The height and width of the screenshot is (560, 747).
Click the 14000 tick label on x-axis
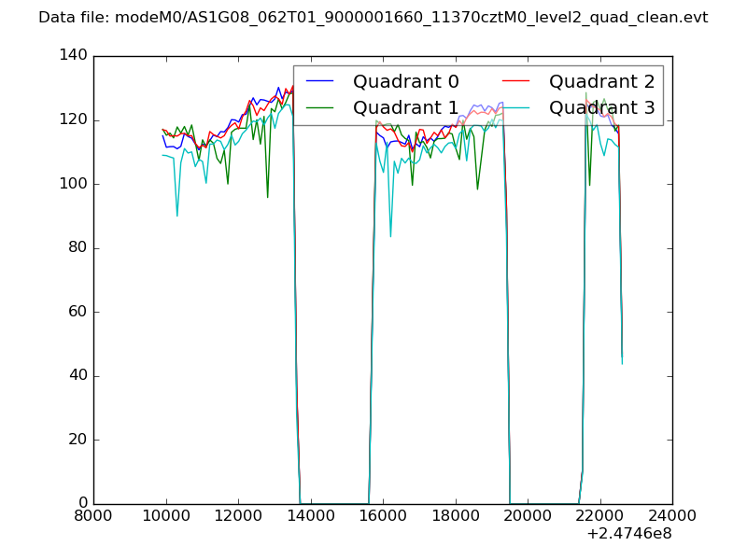point(311,515)
